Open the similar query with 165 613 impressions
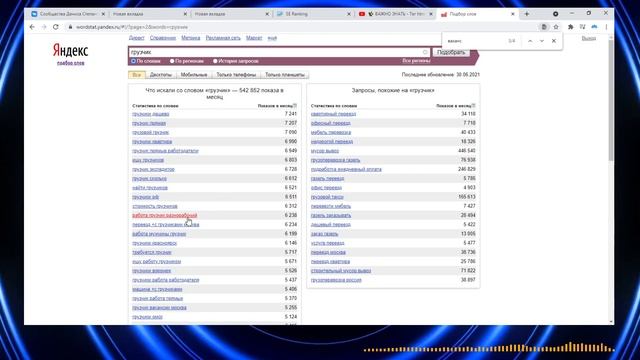The image size is (640, 360). point(327,197)
